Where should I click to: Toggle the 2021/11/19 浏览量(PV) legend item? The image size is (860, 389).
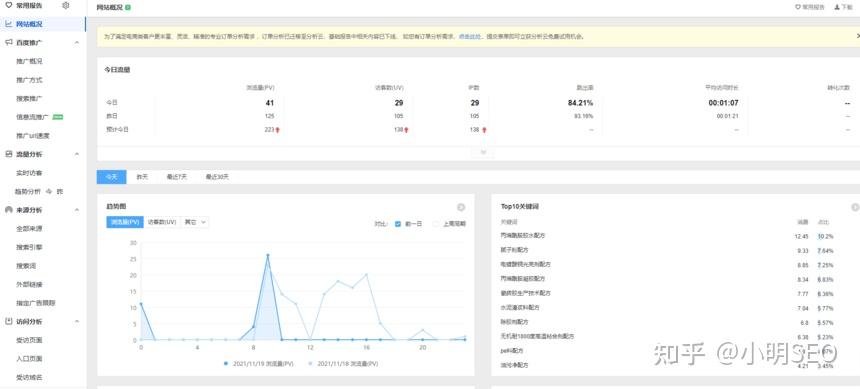(x=259, y=363)
